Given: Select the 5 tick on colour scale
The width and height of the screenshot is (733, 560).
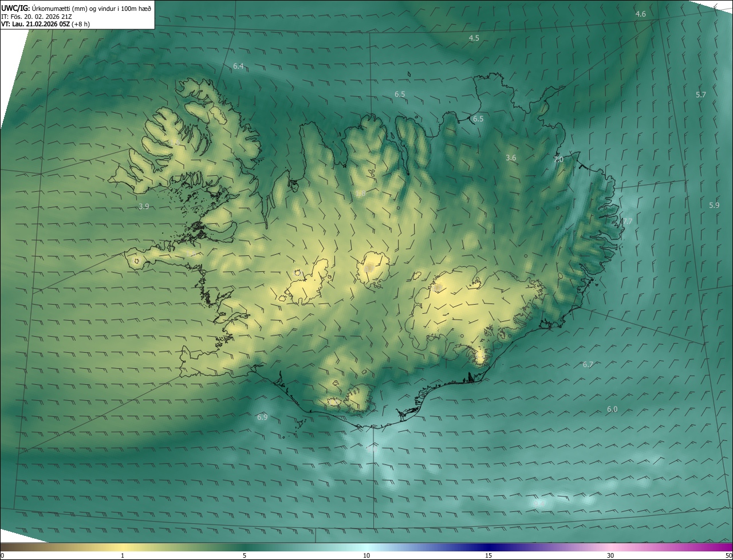Looking at the screenshot, I should [245, 555].
